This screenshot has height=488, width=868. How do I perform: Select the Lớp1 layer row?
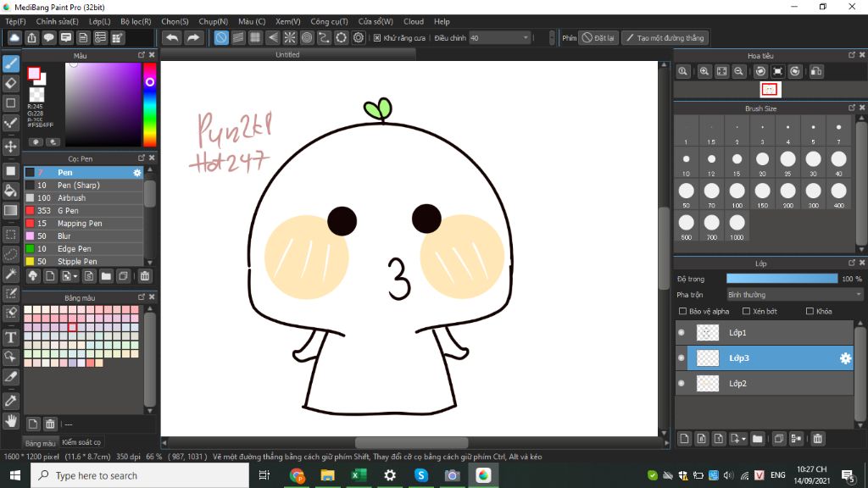coord(765,332)
